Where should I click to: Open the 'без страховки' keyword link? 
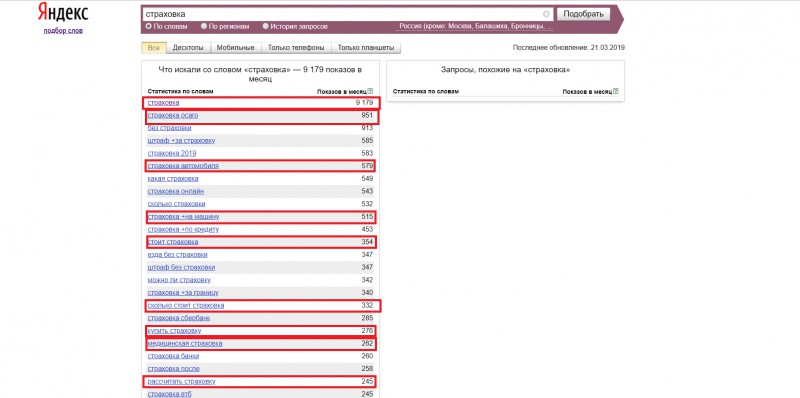click(169, 128)
